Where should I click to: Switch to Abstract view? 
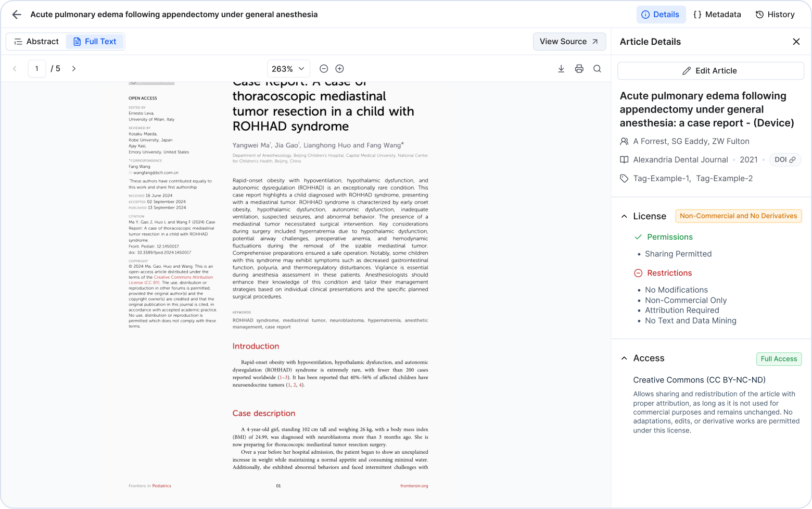[36, 42]
